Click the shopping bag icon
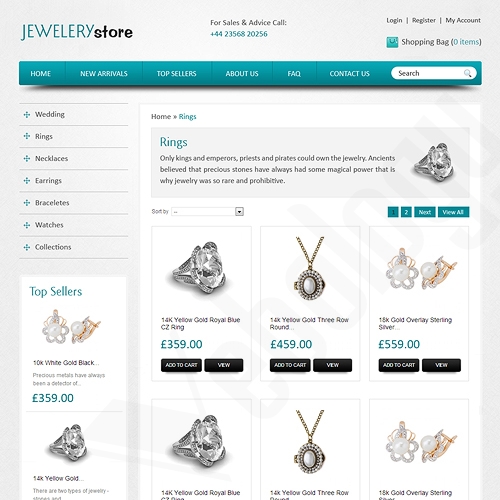 pyautogui.click(x=392, y=42)
